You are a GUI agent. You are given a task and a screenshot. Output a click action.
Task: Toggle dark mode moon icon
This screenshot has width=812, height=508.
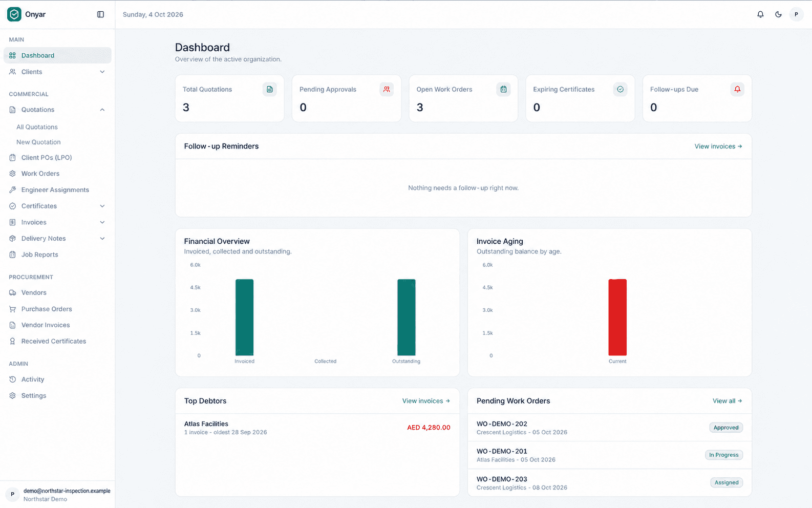[x=778, y=14]
